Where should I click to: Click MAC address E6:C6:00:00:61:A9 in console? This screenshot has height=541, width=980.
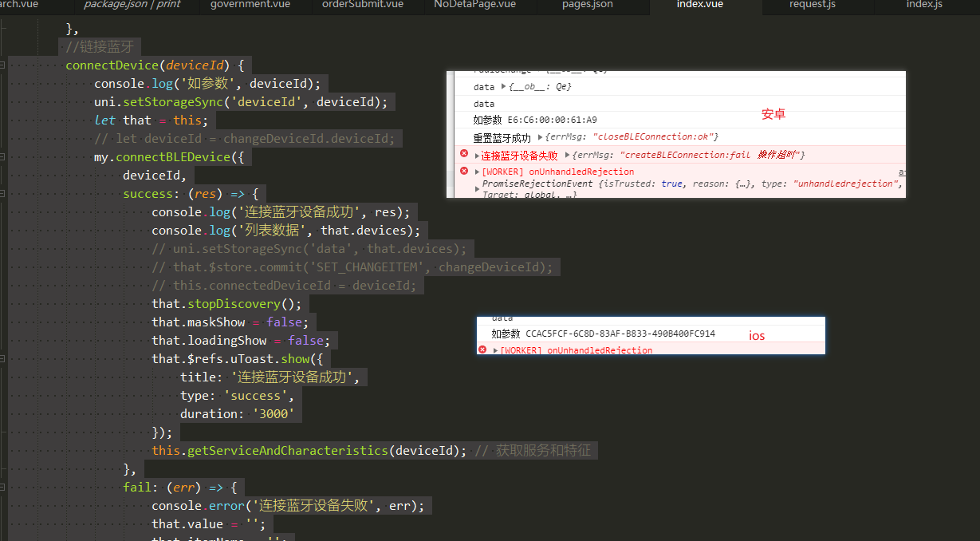(552, 120)
